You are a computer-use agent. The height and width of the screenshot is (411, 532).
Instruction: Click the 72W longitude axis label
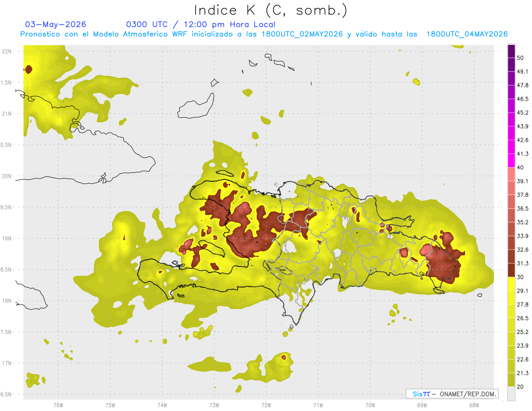pyautogui.click(x=266, y=405)
